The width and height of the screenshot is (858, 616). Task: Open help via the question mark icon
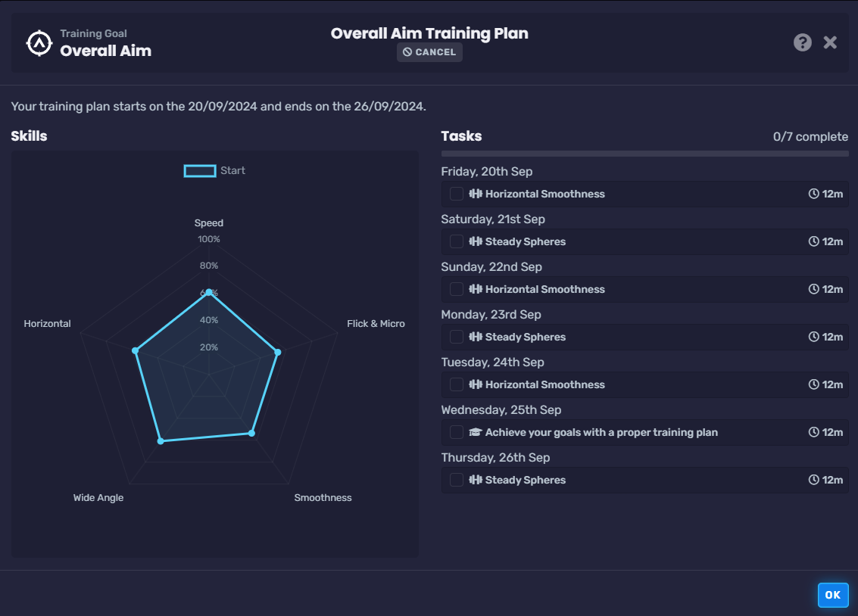point(803,42)
